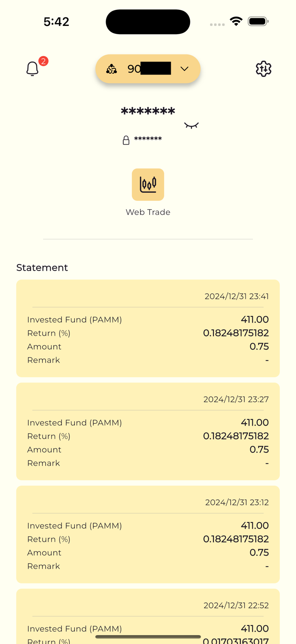
Task: Tap the Web Trade candlestick icon
Action: pos(148,184)
